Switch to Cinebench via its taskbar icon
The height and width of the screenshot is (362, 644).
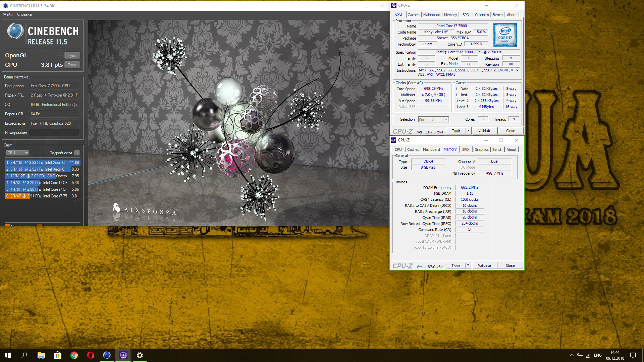[107, 355]
